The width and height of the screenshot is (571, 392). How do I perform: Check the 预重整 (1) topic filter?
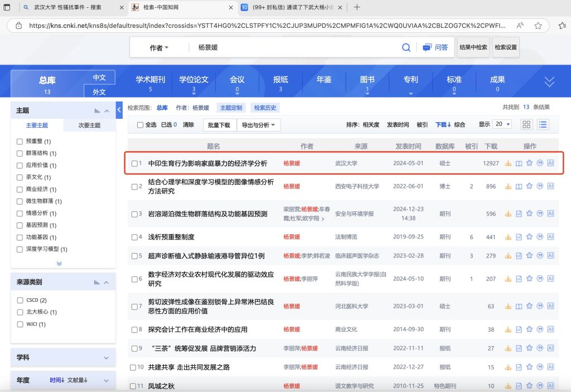pos(20,141)
